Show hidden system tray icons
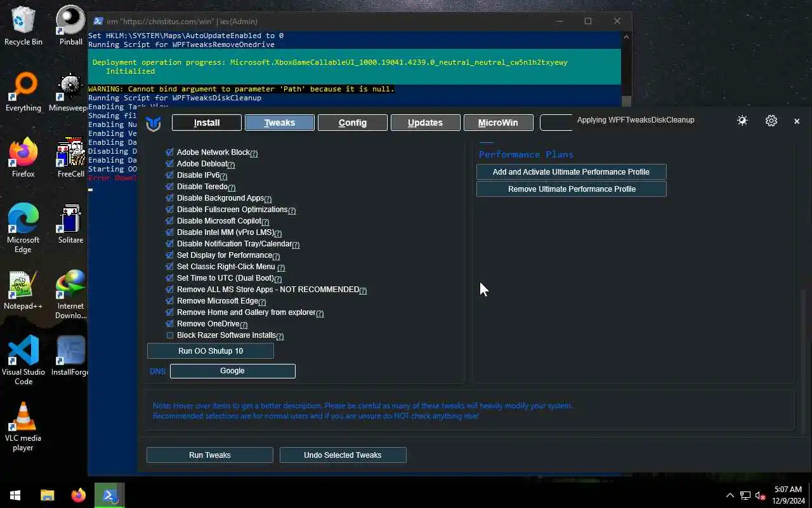The width and height of the screenshot is (812, 508). [x=730, y=495]
